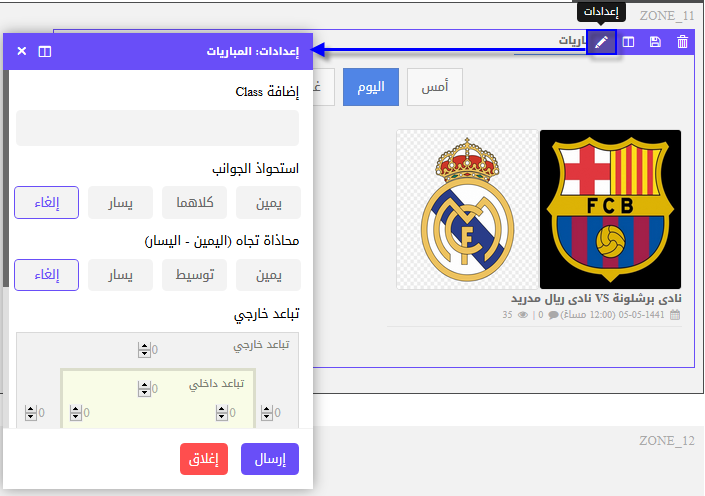Open widget settings via pencil icon
This screenshot has height=496, width=705.
[x=601, y=42]
